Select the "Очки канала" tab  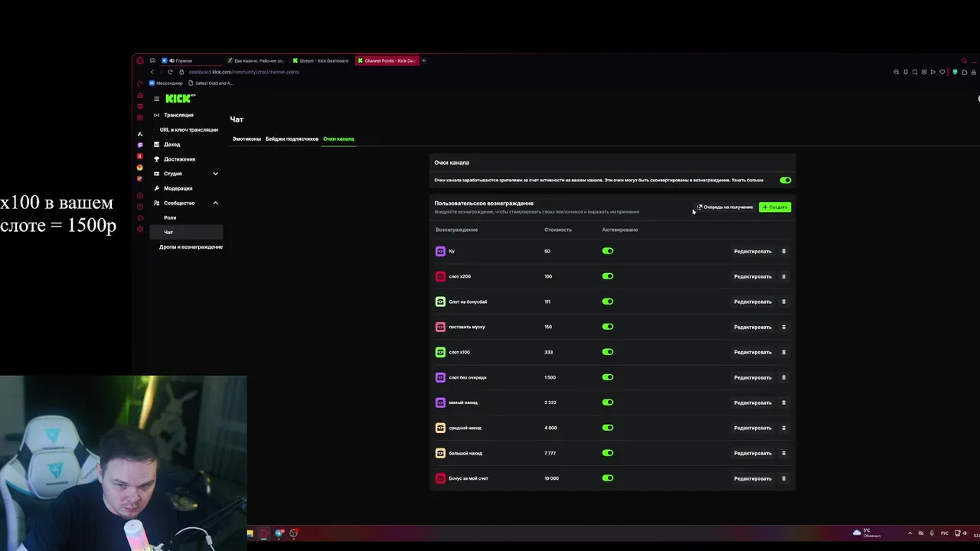(338, 139)
